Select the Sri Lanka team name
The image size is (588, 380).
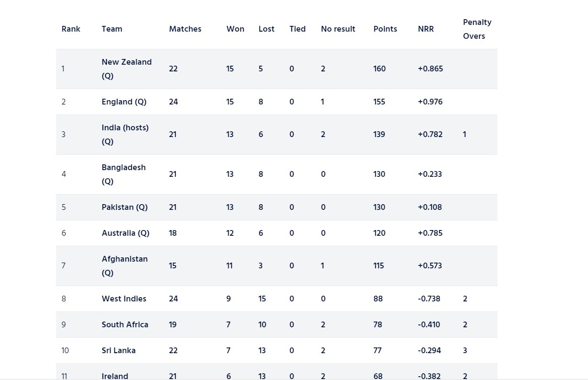[119, 351]
